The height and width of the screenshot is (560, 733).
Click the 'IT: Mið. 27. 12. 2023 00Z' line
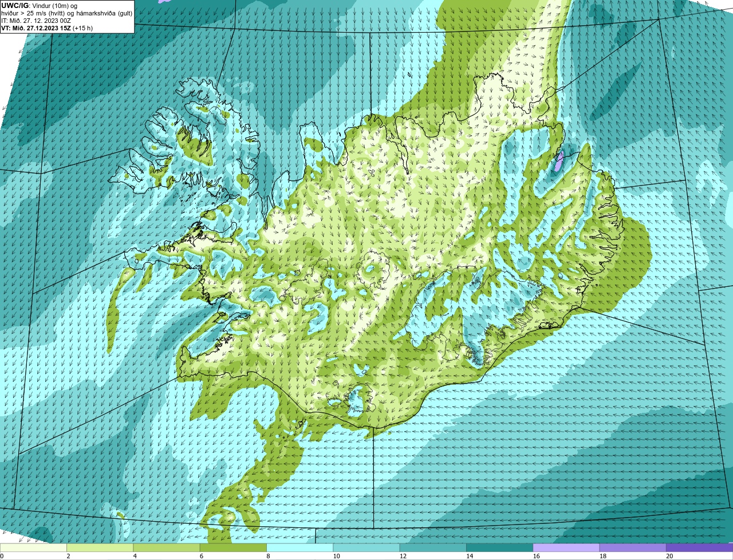(36, 20)
